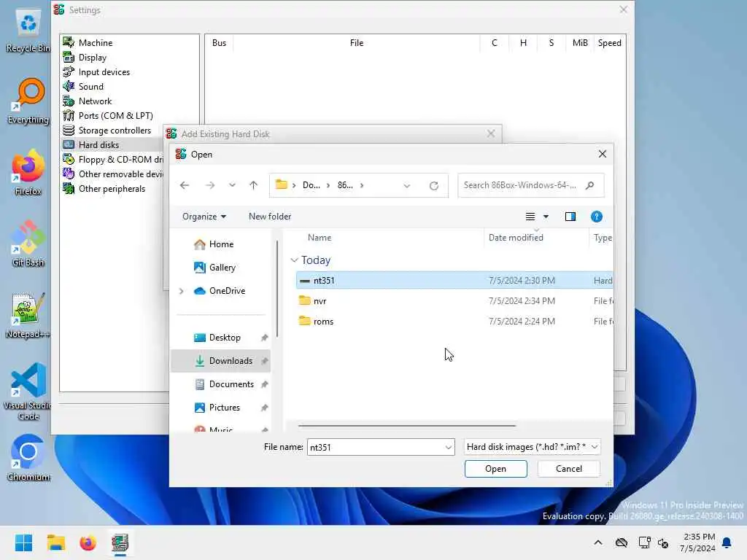Collapse the Today group
The image size is (747, 560).
pyautogui.click(x=294, y=260)
